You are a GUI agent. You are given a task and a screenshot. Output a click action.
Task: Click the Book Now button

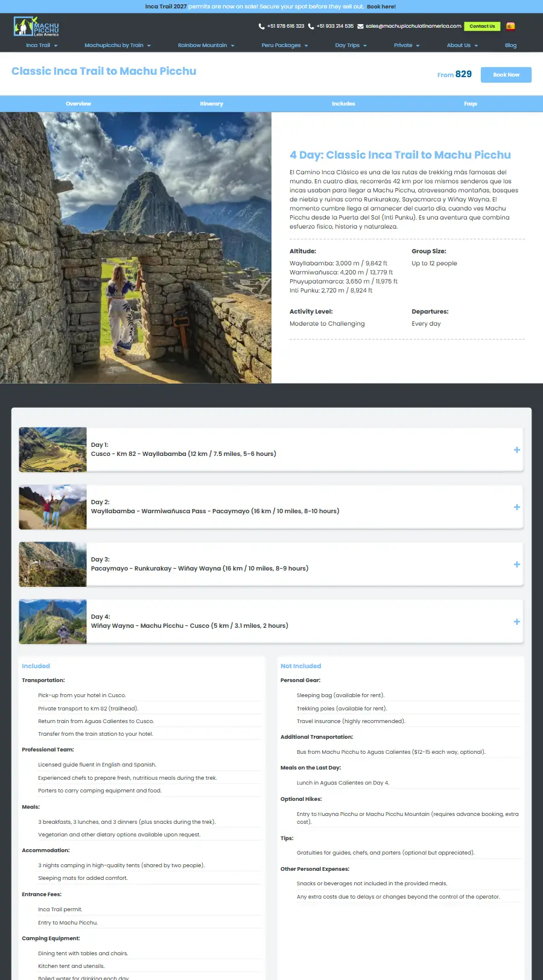[x=506, y=75]
